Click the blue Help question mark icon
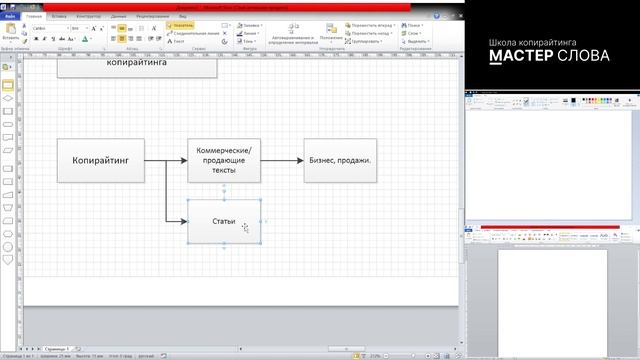This screenshot has height=360, width=640. point(437,16)
